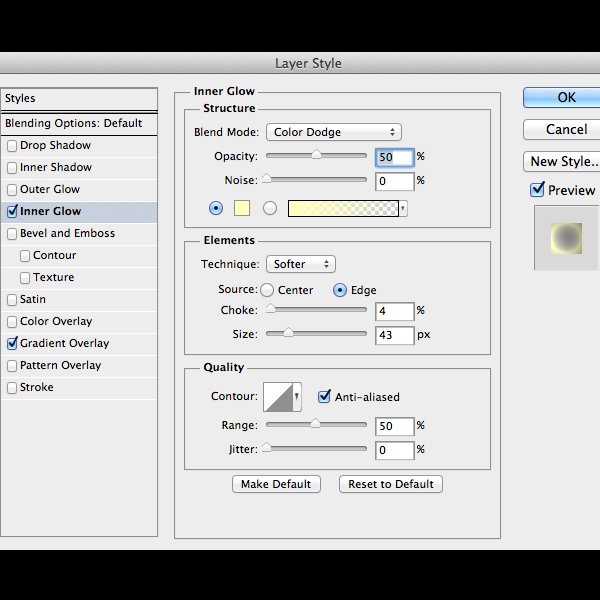Open the Outer Glow settings row

79,189
